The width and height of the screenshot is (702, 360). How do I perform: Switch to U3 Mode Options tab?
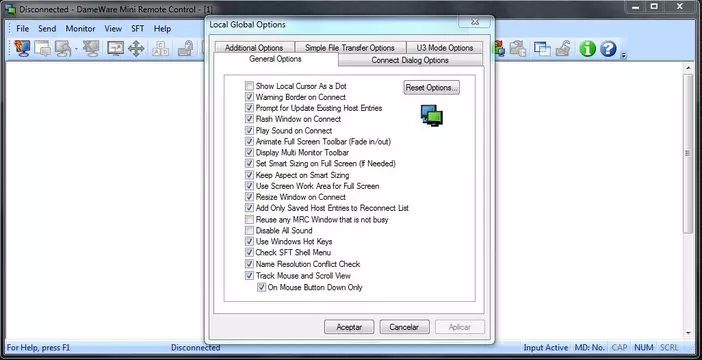coord(445,47)
